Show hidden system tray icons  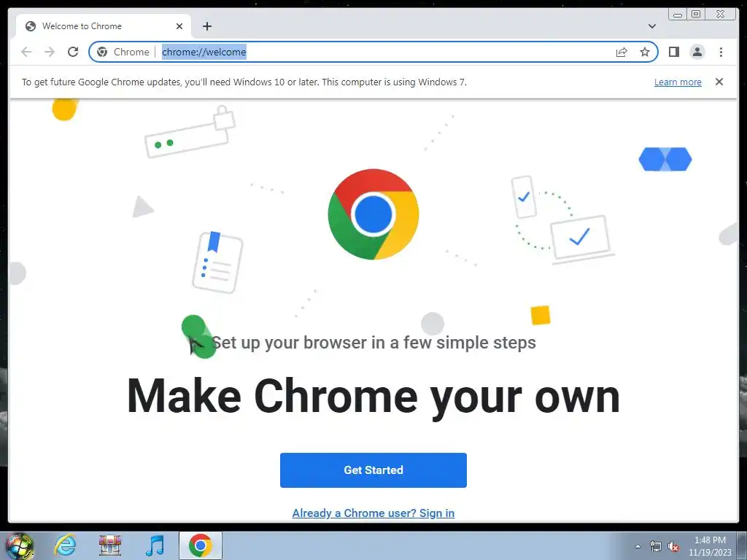point(638,546)
